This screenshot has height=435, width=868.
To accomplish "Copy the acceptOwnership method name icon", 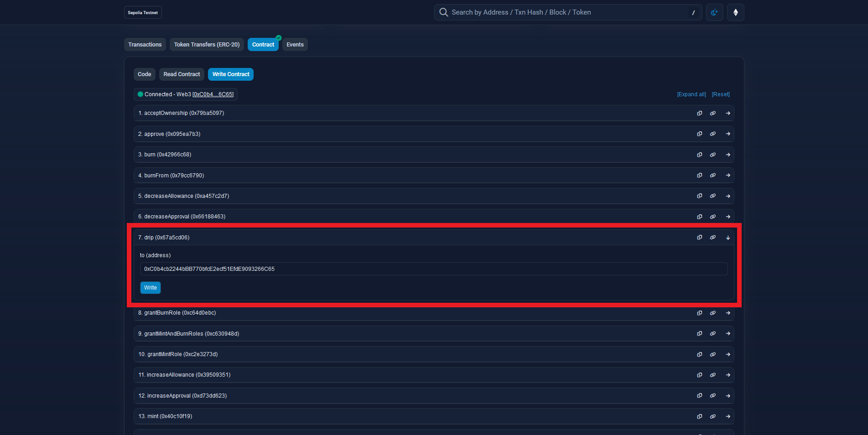I will [699, 113].
